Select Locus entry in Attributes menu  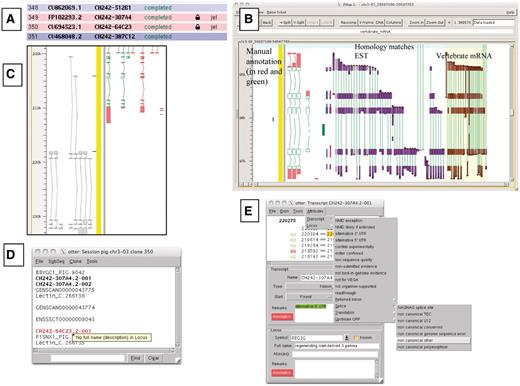tap(319, 226)
